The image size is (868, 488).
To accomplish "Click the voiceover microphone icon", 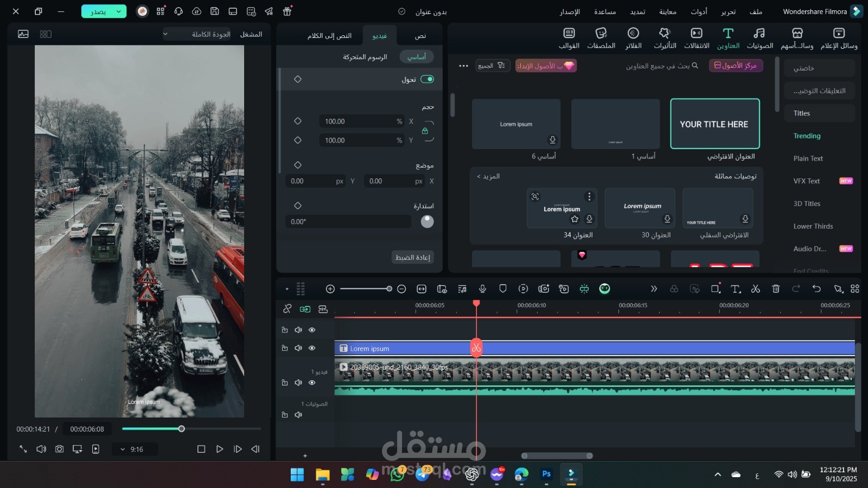I will pos(482,289).
